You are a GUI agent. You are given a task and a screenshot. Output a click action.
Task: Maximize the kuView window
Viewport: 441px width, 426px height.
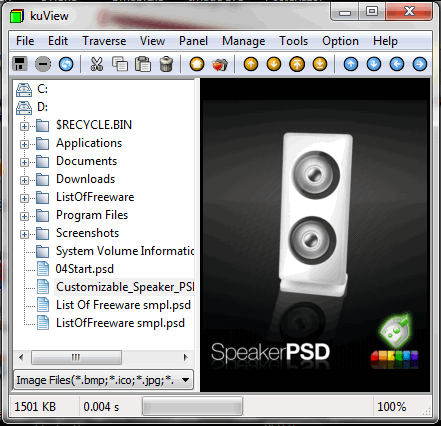372,12
